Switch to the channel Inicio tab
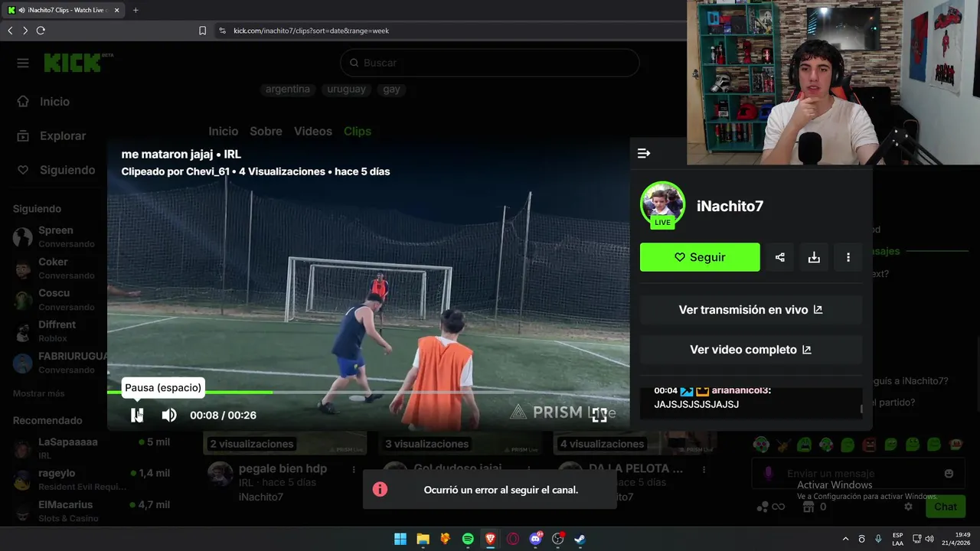Viewport: 980px width, 551px height. (224, 132)
